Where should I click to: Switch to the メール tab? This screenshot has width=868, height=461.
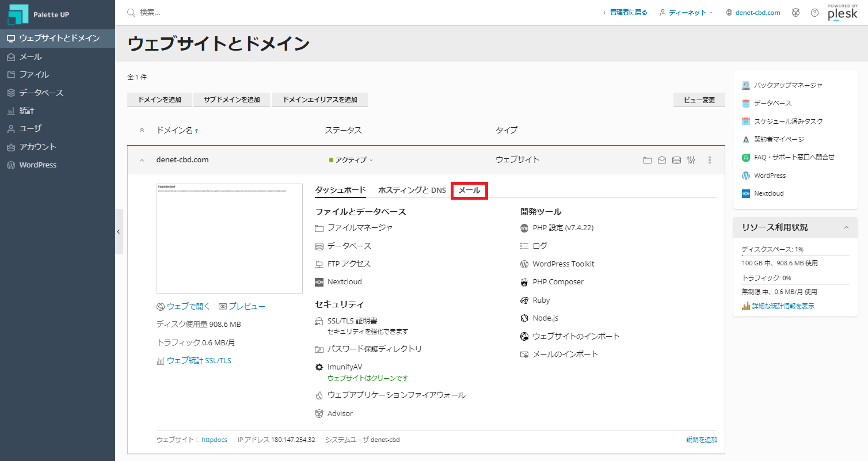(469, 190)
